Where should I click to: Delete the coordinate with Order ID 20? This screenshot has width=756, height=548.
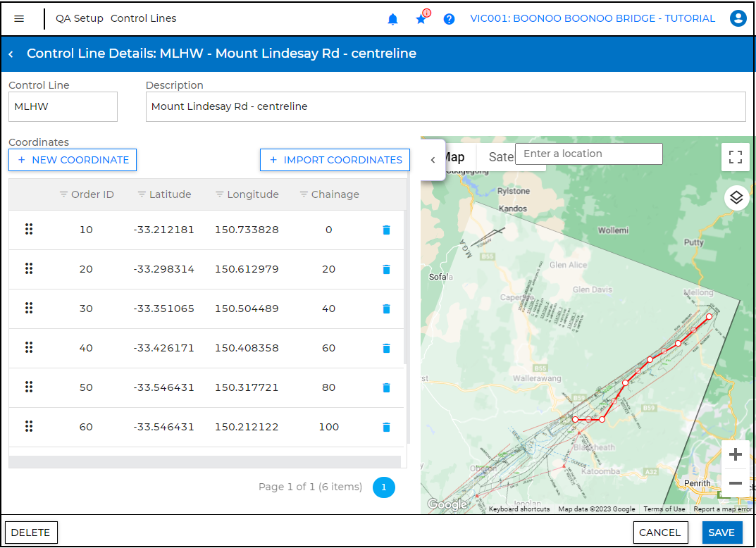pos(386,269)
